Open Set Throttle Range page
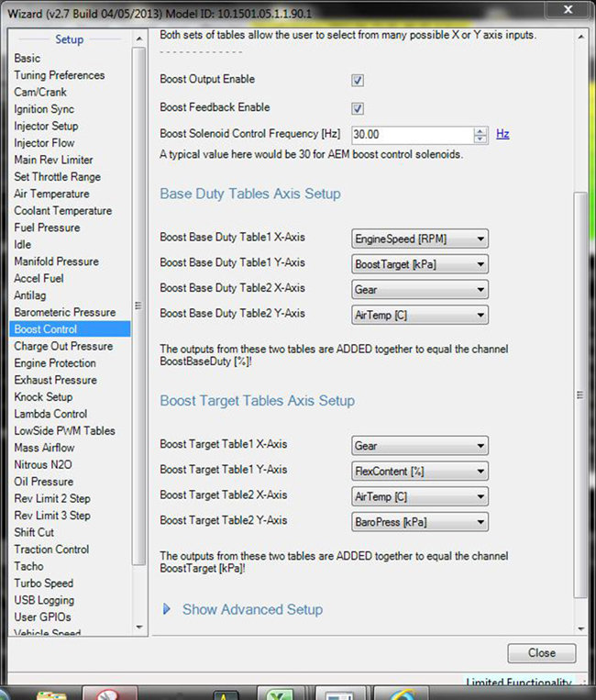The width and height of the screenshot is (596, 700). point(57,177)
